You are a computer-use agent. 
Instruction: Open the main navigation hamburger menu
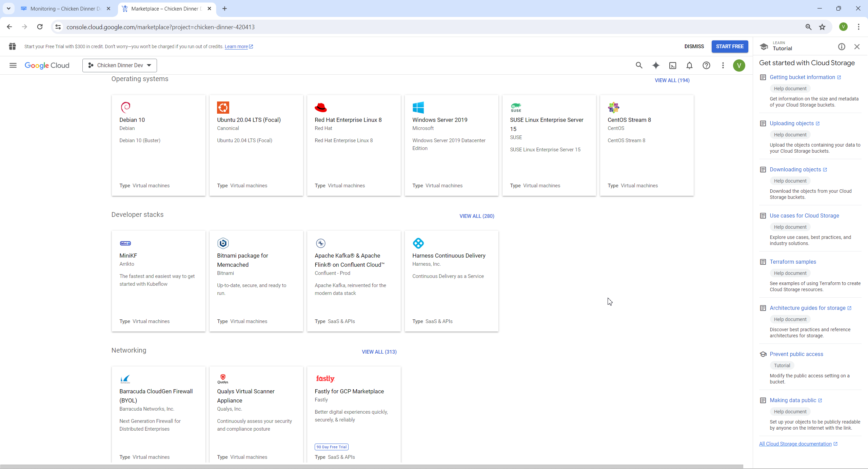pos(13,65)
